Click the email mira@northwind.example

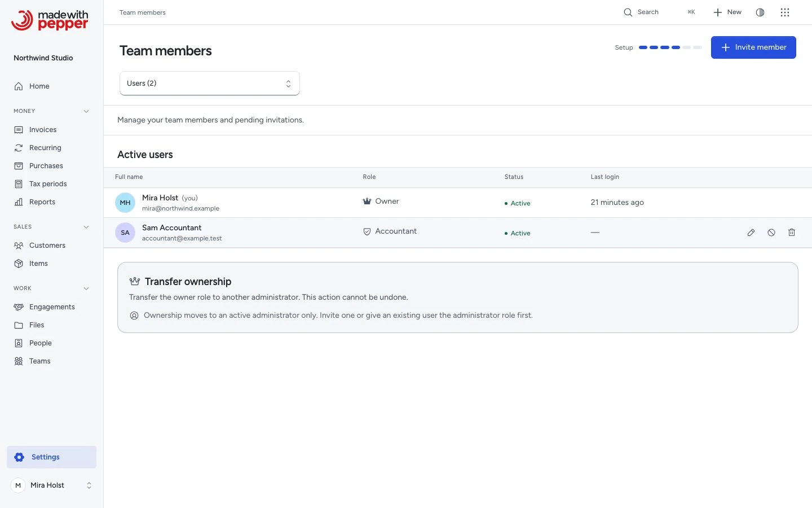(180, 209)
